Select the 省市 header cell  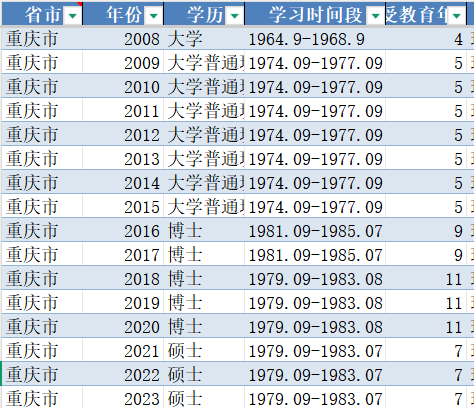[42, 14]
